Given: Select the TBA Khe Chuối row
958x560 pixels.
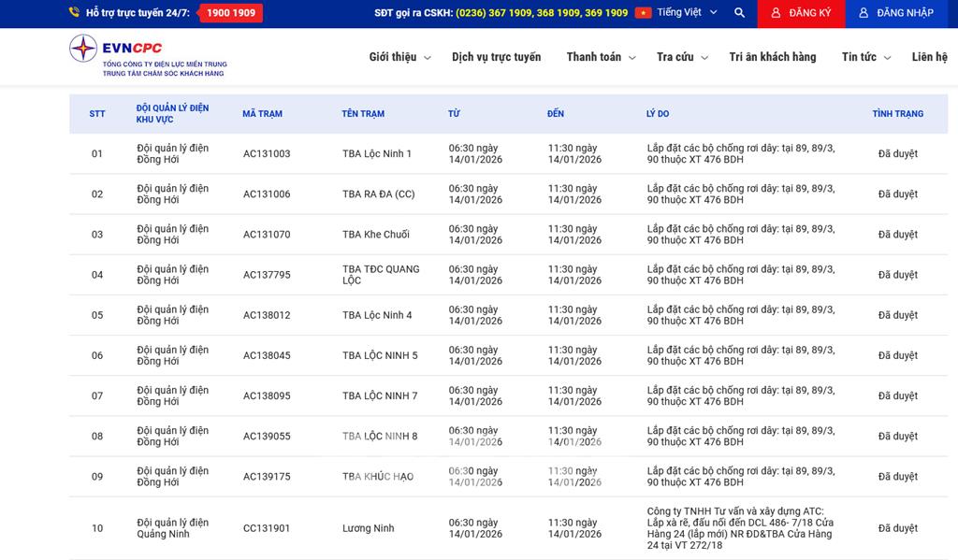Looking at the screenshot, I should click(375, 235).
